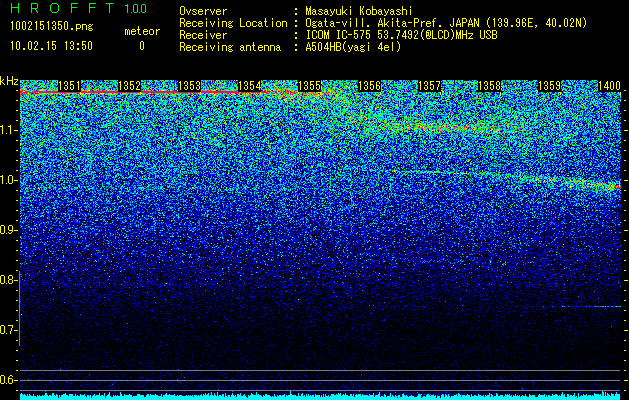The height and width of the screenshot is (400, 629).
Task: Click the Receiving antenna label
Action: 230,47
